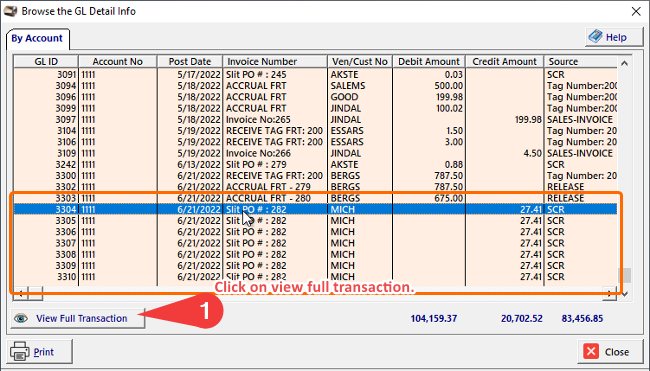Select the Invoice No:266 row

click(315, 153)
